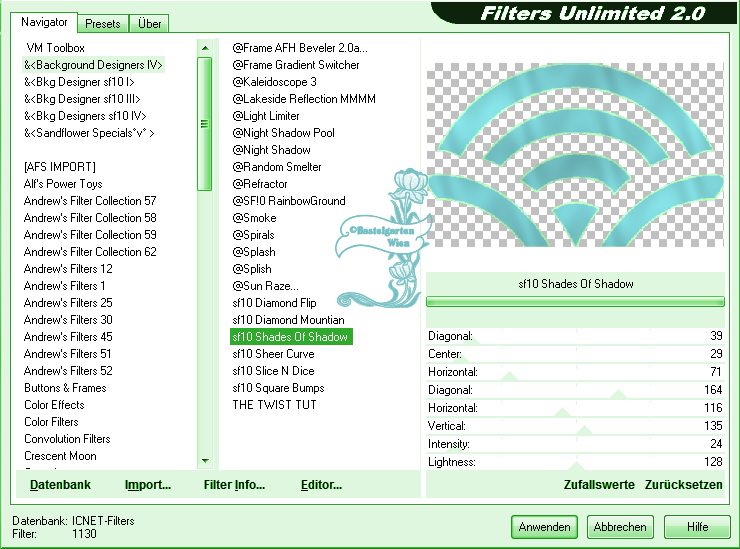The height and width of the screenshot is (549, 740).
Task: Select Andrew's Filter Collection 57
Action: (x=90, y=201)
